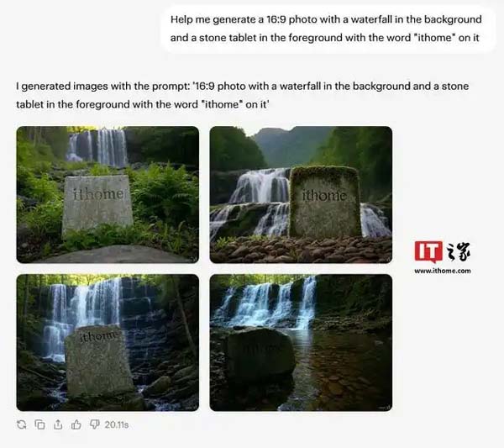The height and width of the screenshot is (448, 504).
Task: Open the image with the moss-covered tablet
Action: [301, 194]
